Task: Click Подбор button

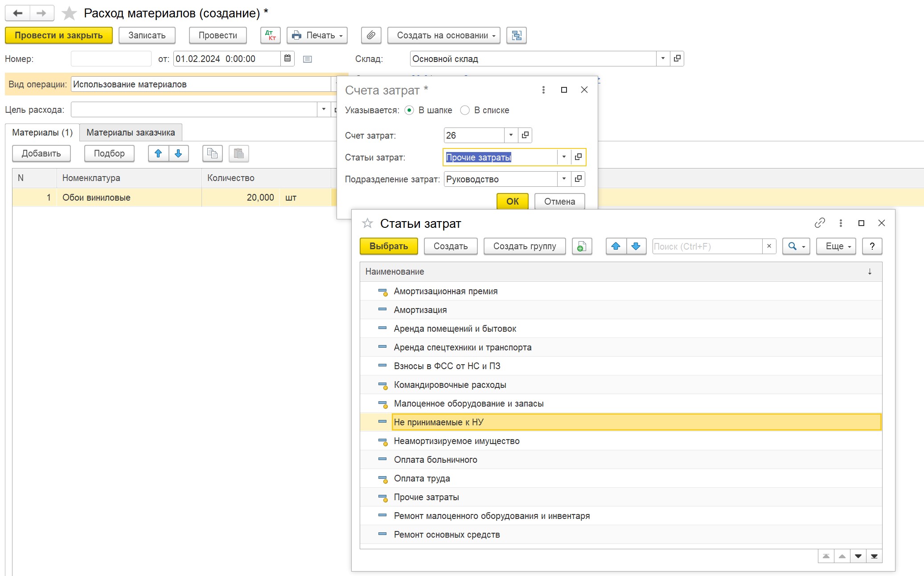Action: (109, 153)
